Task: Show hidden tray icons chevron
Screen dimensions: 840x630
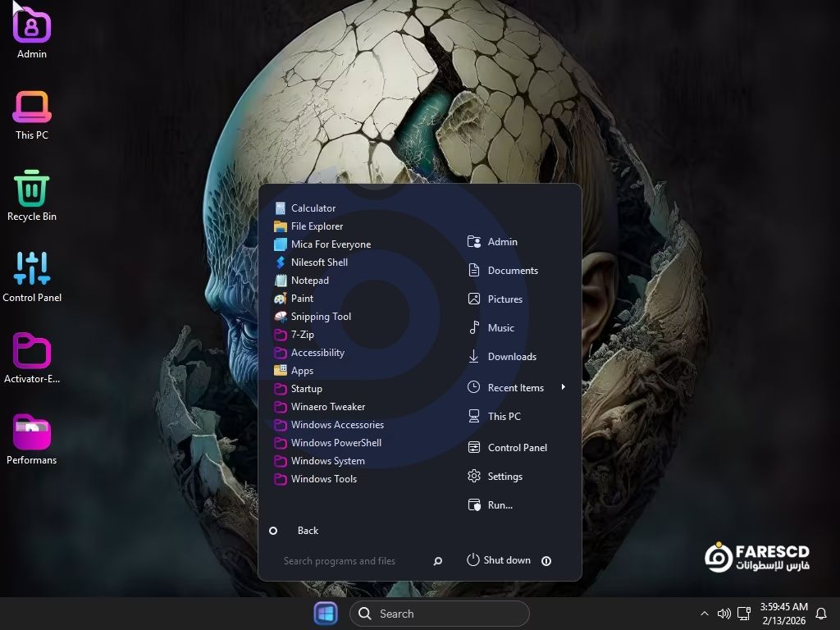Action: [704, 614]
